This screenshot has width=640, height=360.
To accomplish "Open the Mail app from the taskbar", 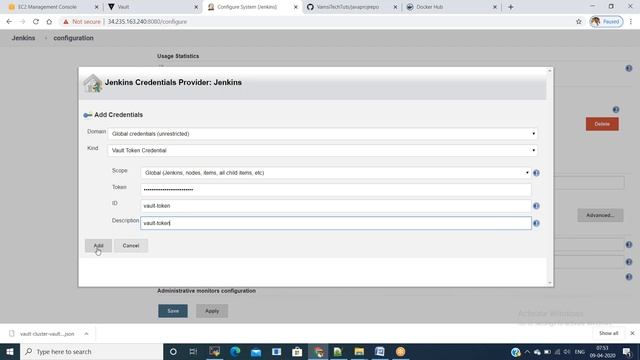I will 256,351.
